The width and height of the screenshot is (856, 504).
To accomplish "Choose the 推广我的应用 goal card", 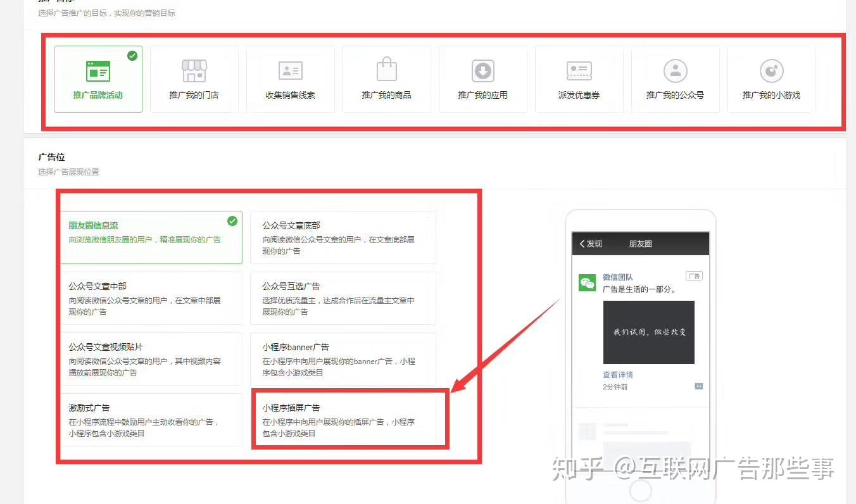I will click(x=483, y=79).
